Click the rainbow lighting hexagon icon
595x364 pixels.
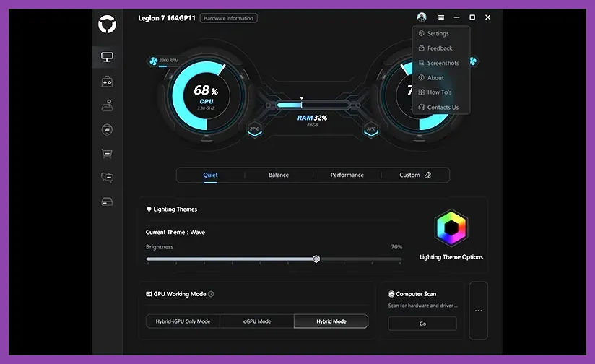451,227
